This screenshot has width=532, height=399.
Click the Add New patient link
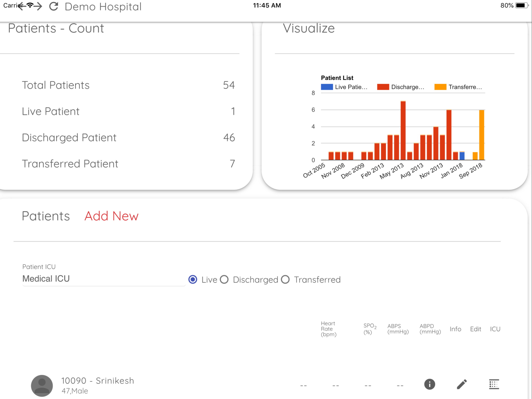tap(111, 216)
